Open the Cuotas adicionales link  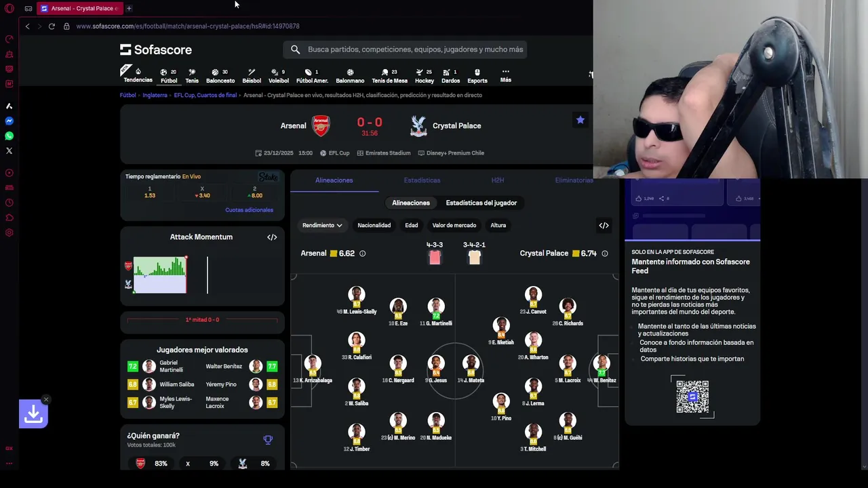249,210
